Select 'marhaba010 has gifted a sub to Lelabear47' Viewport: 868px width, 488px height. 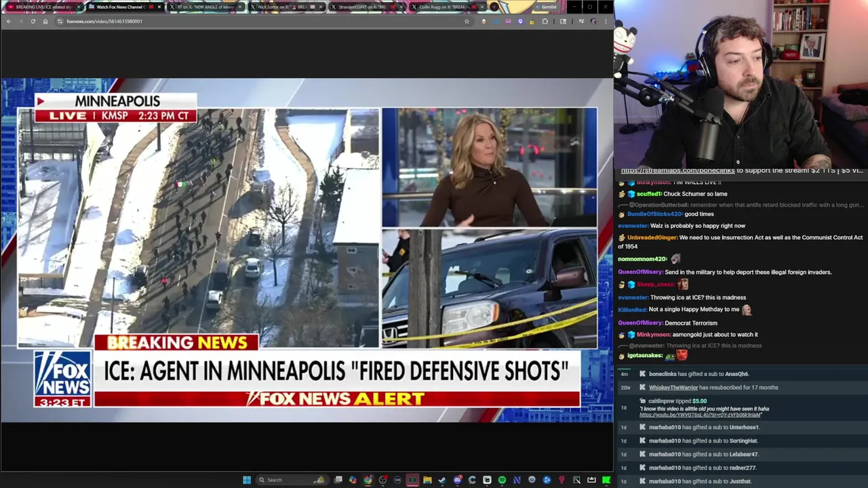pyautogui.click(x=704, y=455)
